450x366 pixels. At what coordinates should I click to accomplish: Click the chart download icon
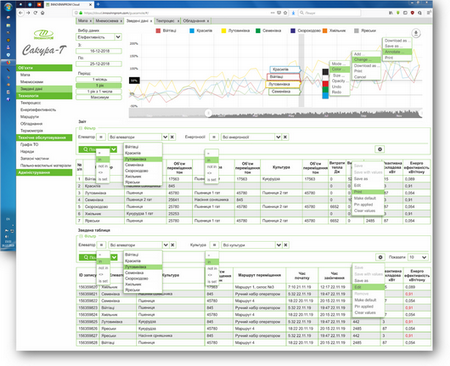tap(416, 33)
